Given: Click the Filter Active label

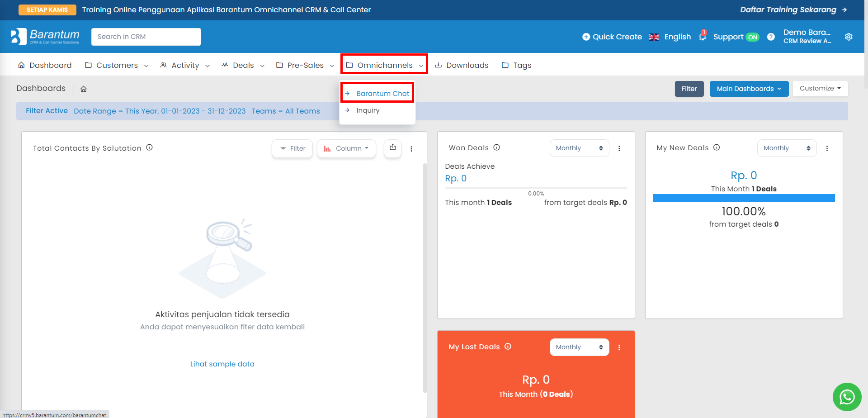Looking at the screenshot, I should coord(47,111).
